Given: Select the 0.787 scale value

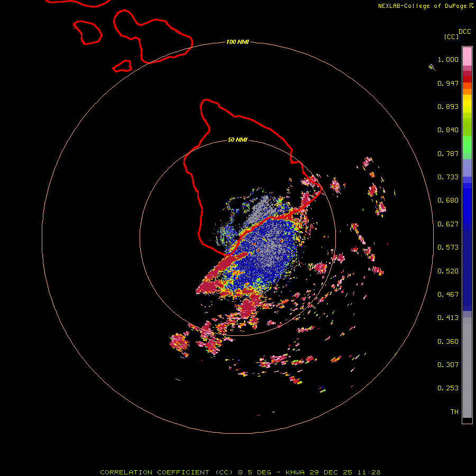Looking at the screenshot, I should pyautogui.click(x=448, y=153).
